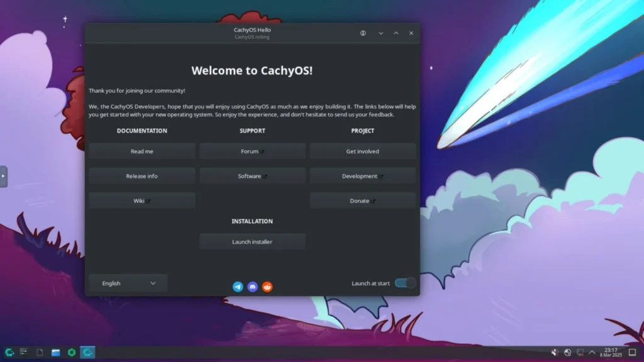Click the clock showing 23:17
This screenshot has height=362, width=644.
[611, 352]
